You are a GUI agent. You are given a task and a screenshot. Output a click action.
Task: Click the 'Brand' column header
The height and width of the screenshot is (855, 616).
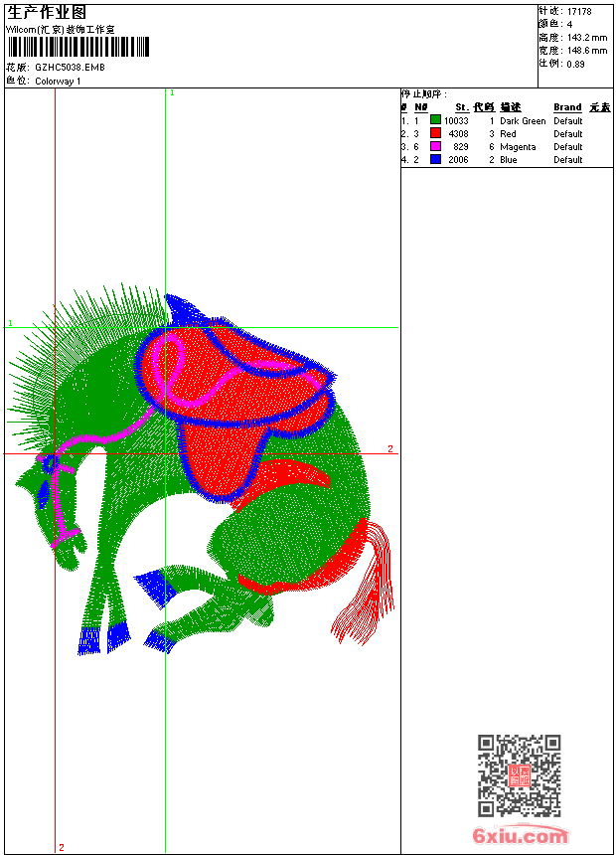tap(567, 107)
